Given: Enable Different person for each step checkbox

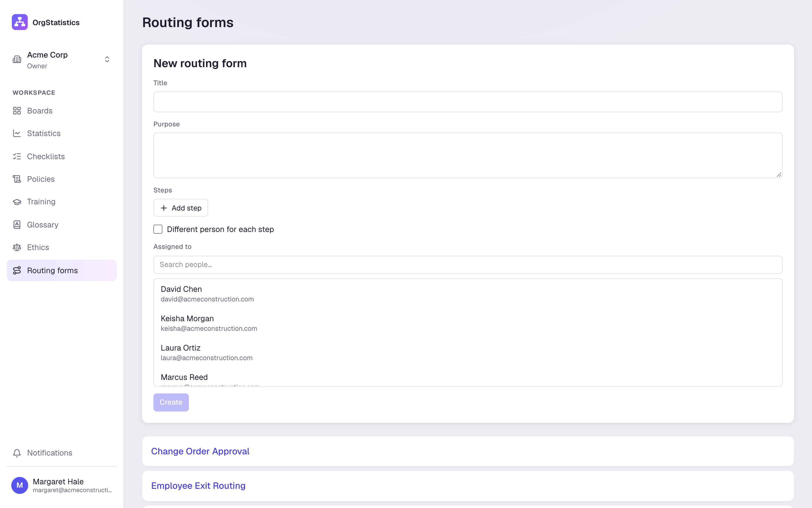Looking at the screenshot, I should pos(158,229).
